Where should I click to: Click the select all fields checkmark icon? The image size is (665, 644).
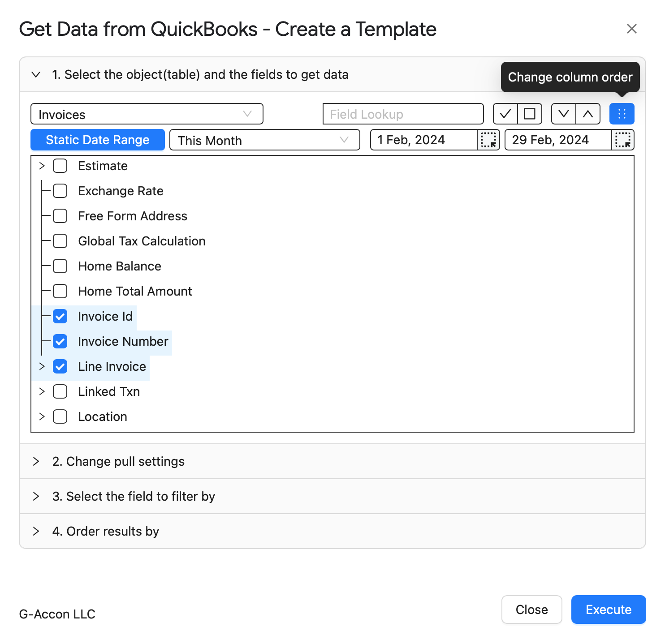pos(505,114)
